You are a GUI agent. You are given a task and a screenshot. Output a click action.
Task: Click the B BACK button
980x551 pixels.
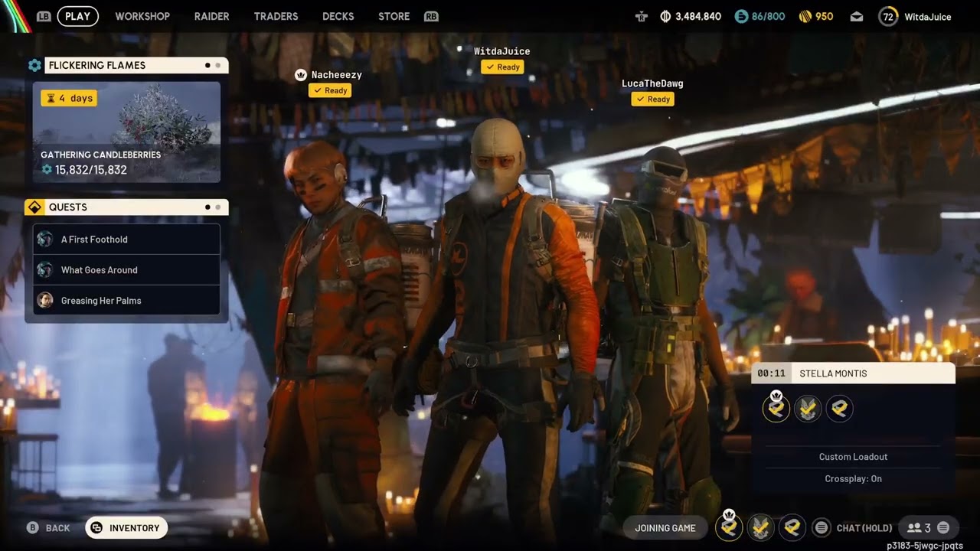[49, 528]
